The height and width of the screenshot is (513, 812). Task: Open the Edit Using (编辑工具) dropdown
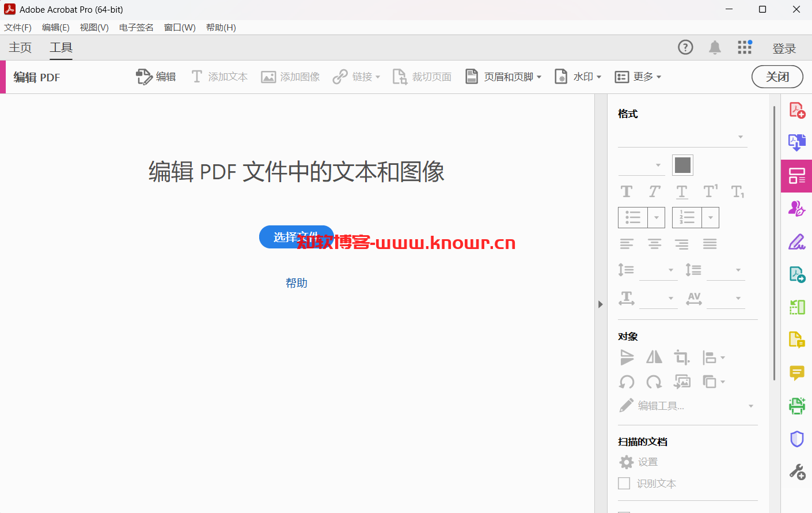coord(686,406)
